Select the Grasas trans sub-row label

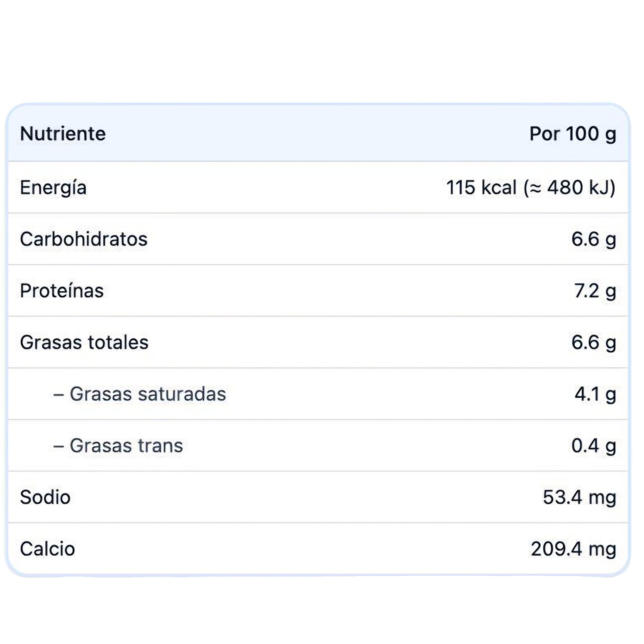126,446
